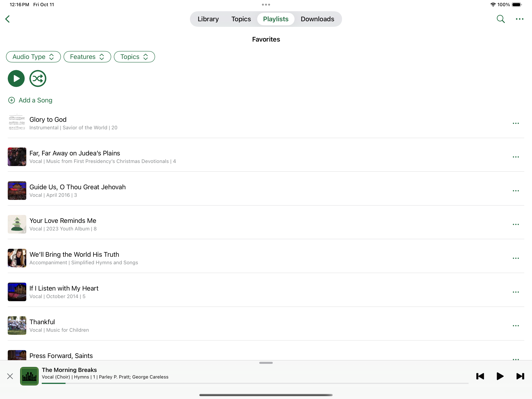Open The Morning Breaks album artwork

coord(29,376)
